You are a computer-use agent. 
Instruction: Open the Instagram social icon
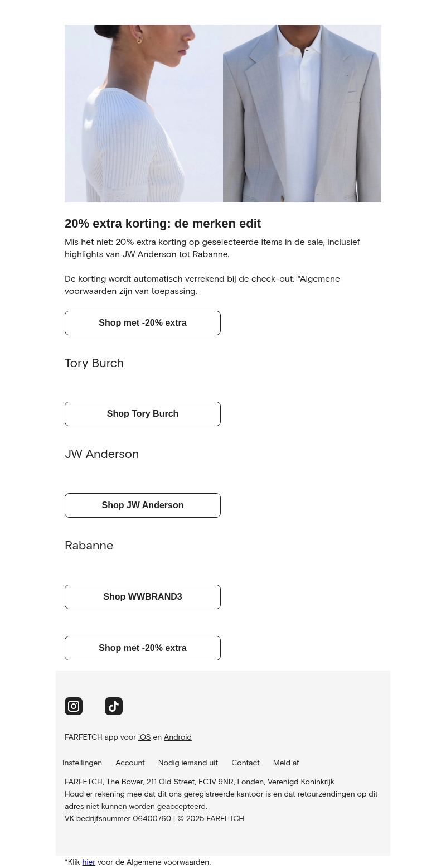(x=74, y=706)
